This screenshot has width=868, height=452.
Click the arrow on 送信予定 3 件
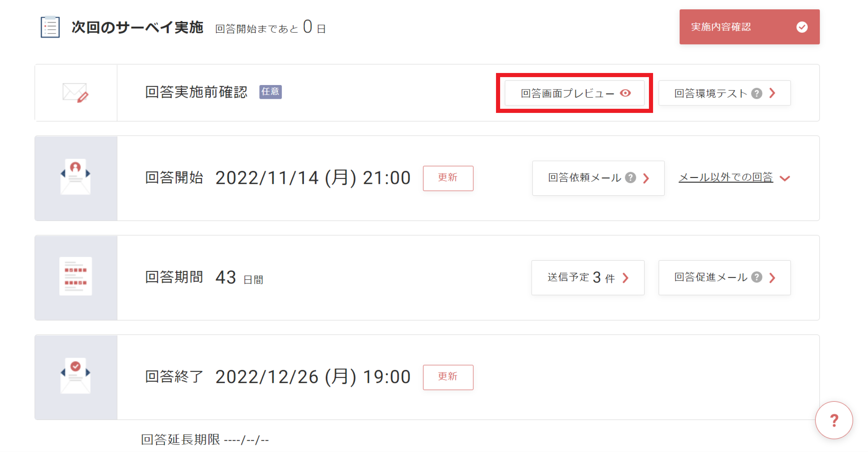[626, 278]
